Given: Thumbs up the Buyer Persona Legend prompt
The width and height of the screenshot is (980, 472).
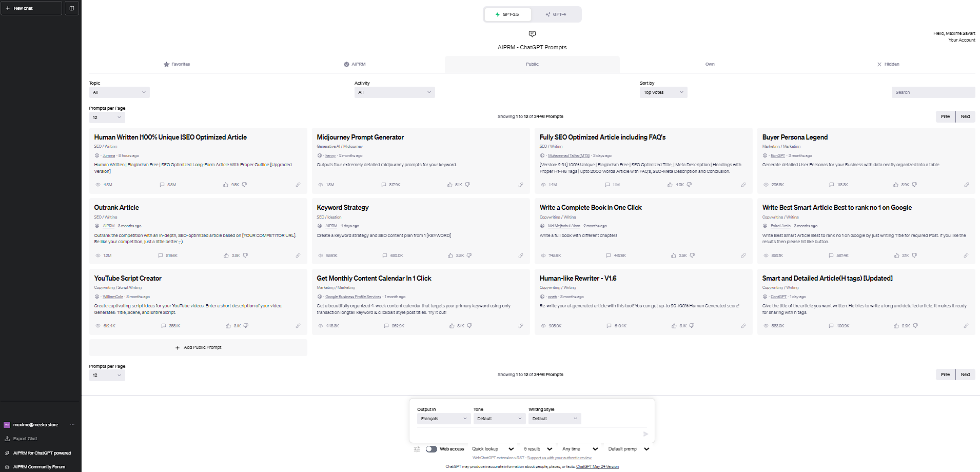Looking at the screenshot, I should click(x=896, y=185).
